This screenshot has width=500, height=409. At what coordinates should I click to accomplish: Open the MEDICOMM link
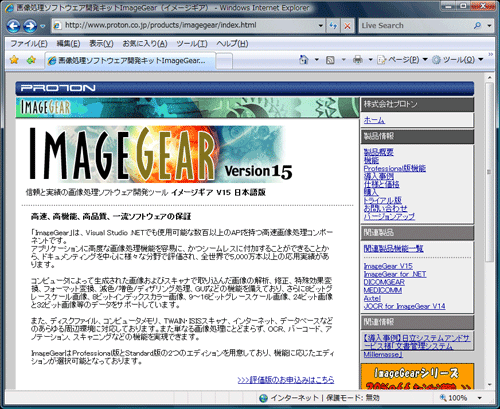click(x=383, y=290)
